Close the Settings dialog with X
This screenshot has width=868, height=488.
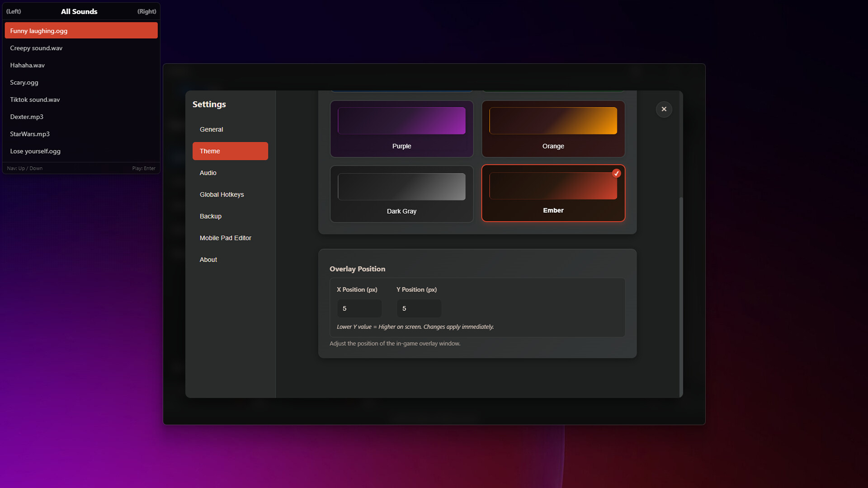coord(664,109)
